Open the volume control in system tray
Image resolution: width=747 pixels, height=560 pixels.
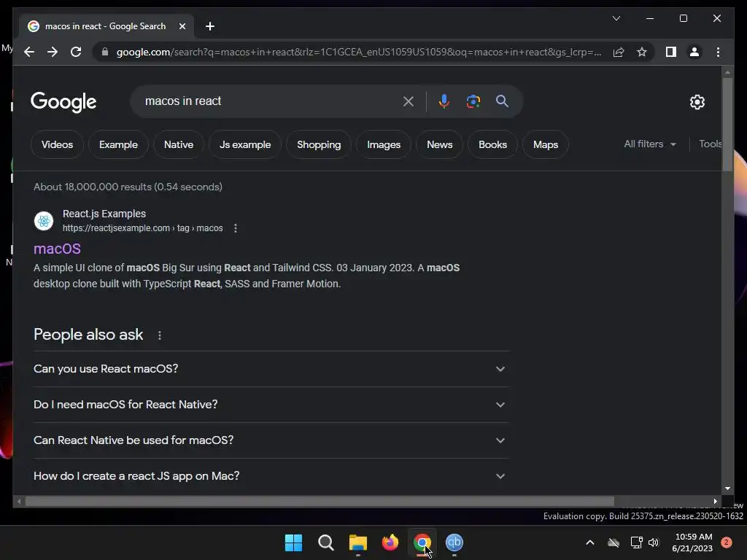point(654,542)
